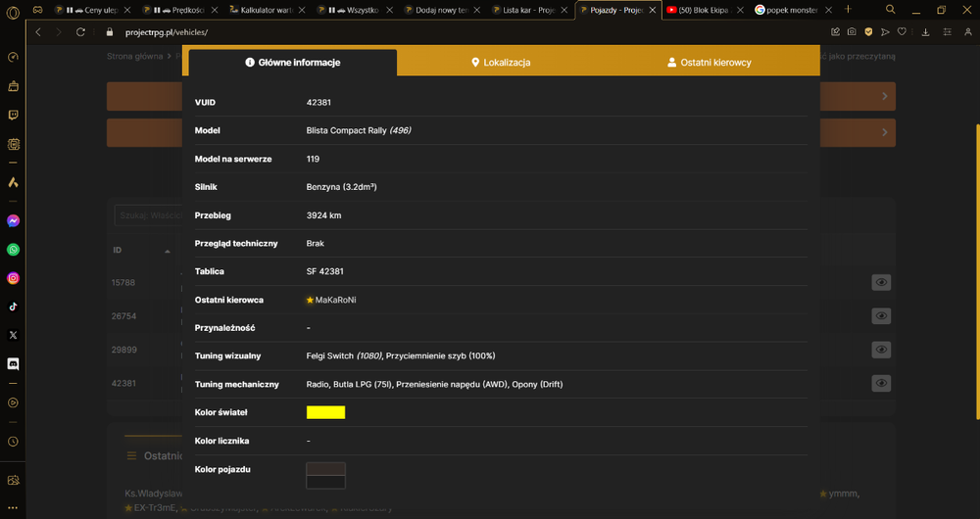Reload the projectrpg.pl page
Viewport: 980px width, 519px height.
coord(80,32)
